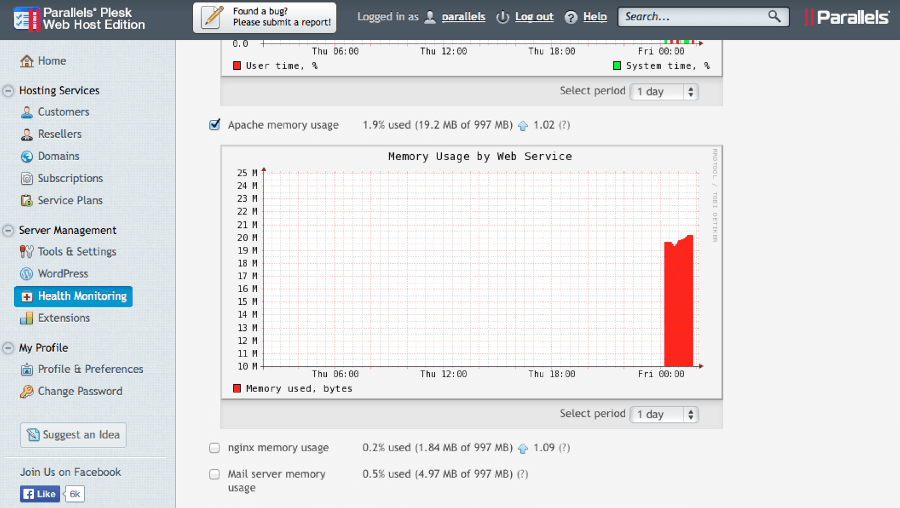Image resolution: width=900 pixels, height=508 pixels.
Task: Open Domains in the sidebar
Action: (59, 156)
